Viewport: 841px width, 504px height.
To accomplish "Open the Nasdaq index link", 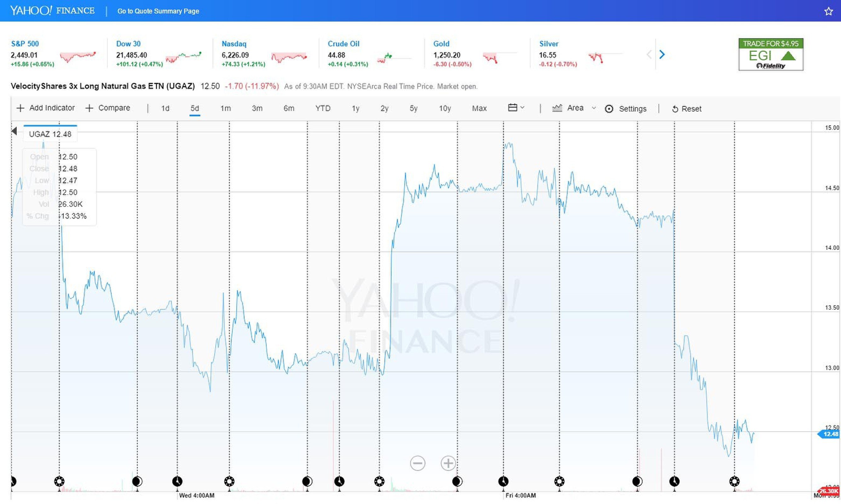I will pyautogui.click(x=234, y=44).
